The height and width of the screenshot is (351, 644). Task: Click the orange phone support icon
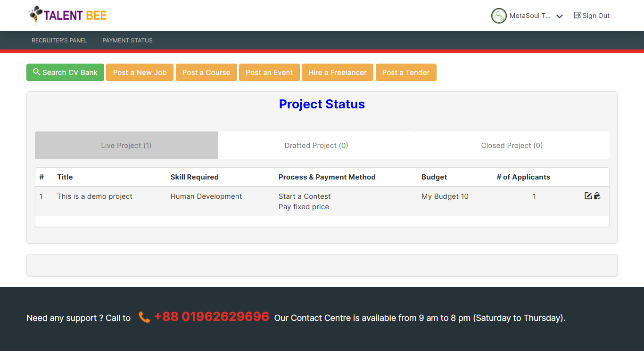[144, 317]
